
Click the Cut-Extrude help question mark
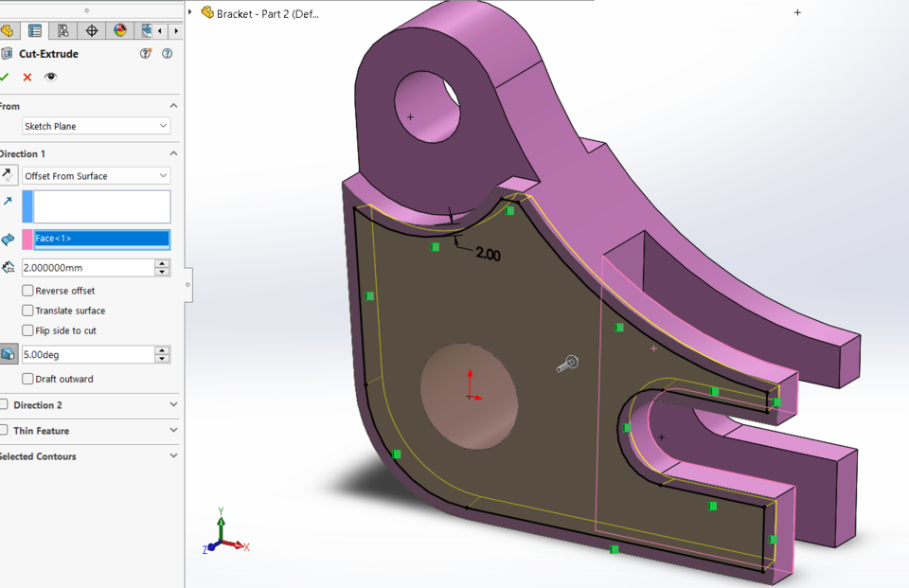[167, 53]
